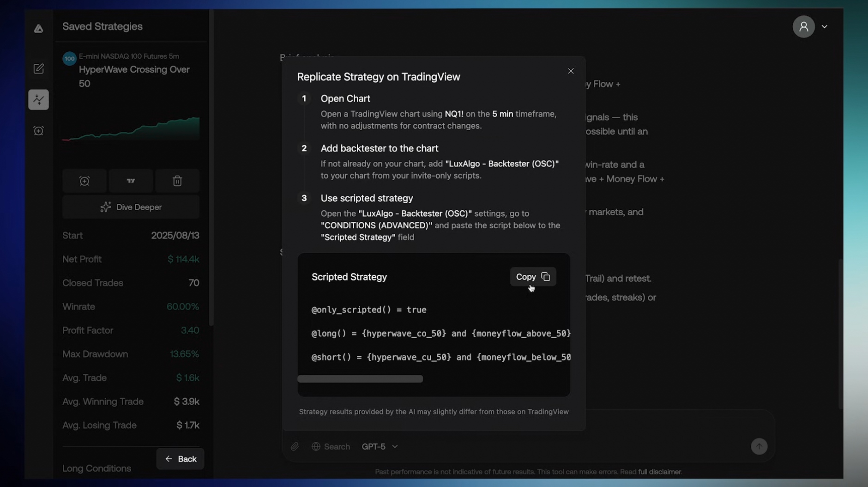
Task: Open the user profile avatar
Action: point(803,27)
